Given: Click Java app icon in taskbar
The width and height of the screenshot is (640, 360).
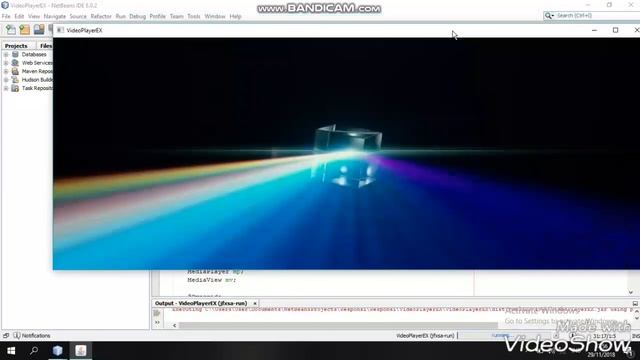Looking at the screenshot, I should point(81,351).
